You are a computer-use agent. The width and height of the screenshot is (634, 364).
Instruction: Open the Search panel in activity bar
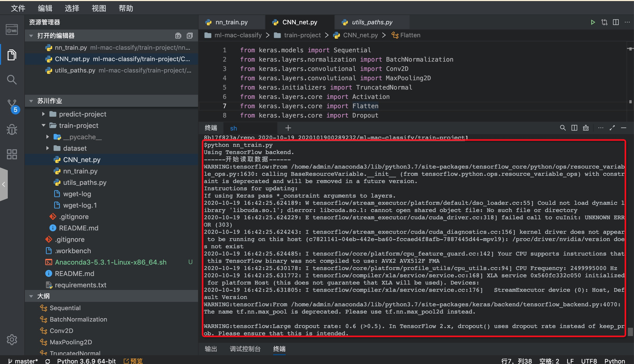(12, 80)
